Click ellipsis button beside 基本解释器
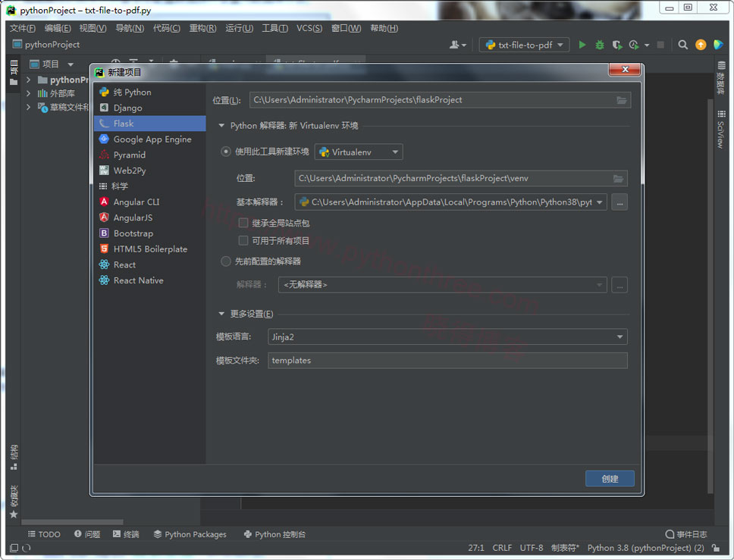This screenshot has height=560, width=734. pyautogui.click(x=620, y=202)
